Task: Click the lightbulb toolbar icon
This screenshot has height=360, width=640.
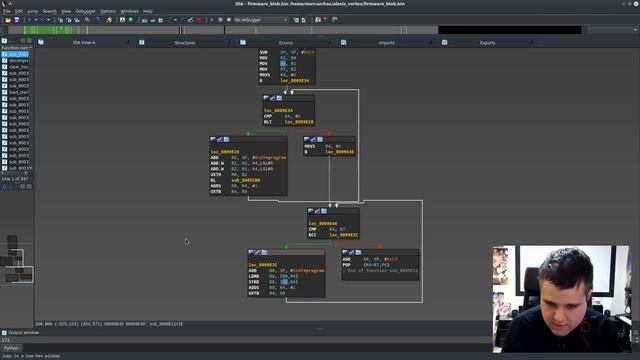Action: coord(109,20)
